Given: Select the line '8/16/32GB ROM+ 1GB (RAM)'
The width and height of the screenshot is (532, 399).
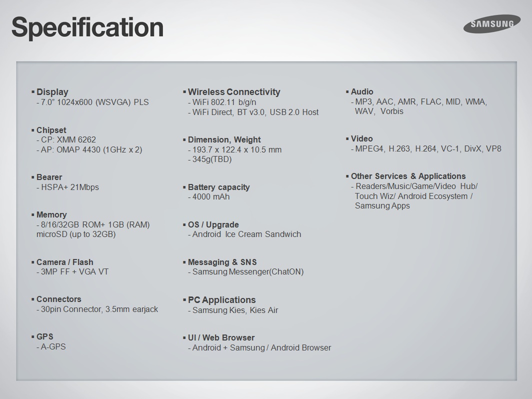Looking at the screenshot, I should [95, 224].
